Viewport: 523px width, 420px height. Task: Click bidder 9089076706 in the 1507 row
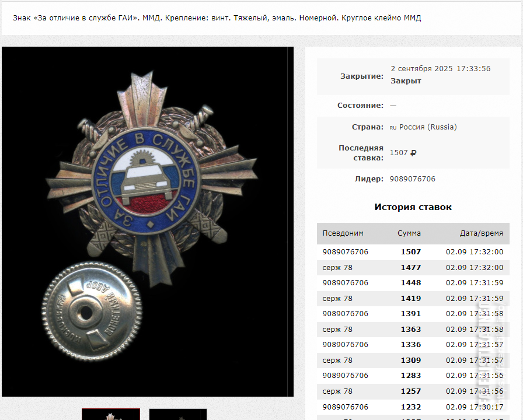click(345, 252)
